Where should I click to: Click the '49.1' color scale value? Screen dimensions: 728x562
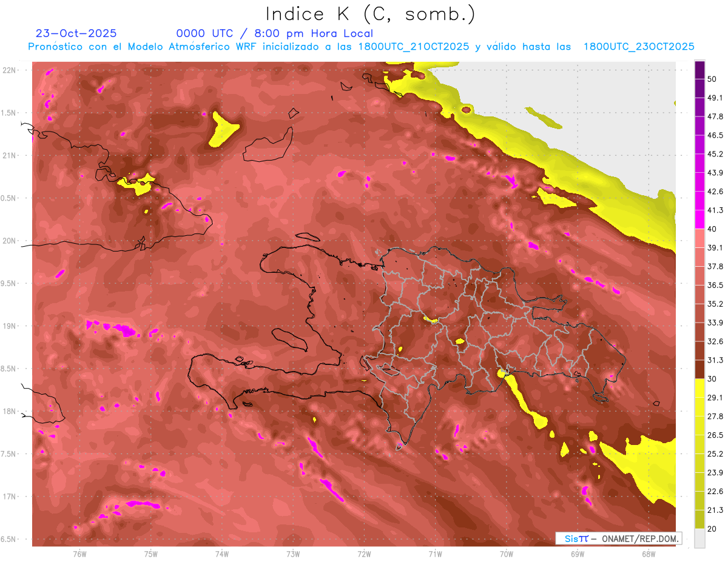(716, 98)
